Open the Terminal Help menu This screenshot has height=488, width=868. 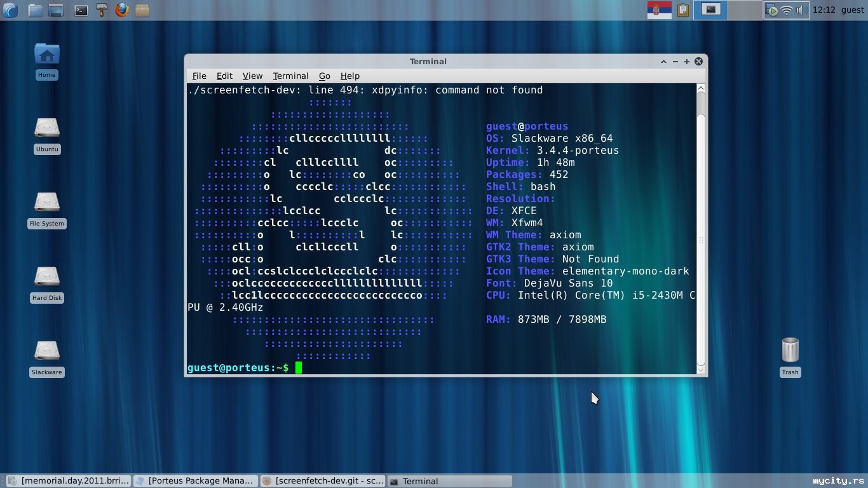pyautogui.click(x=350, y=76)
